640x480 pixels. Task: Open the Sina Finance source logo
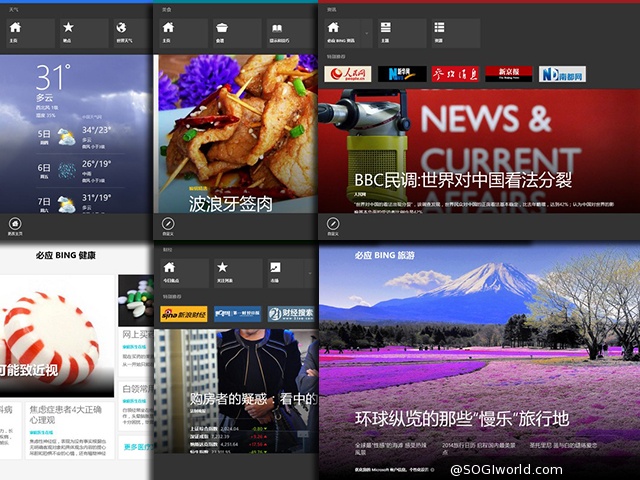tap(184, 314)
